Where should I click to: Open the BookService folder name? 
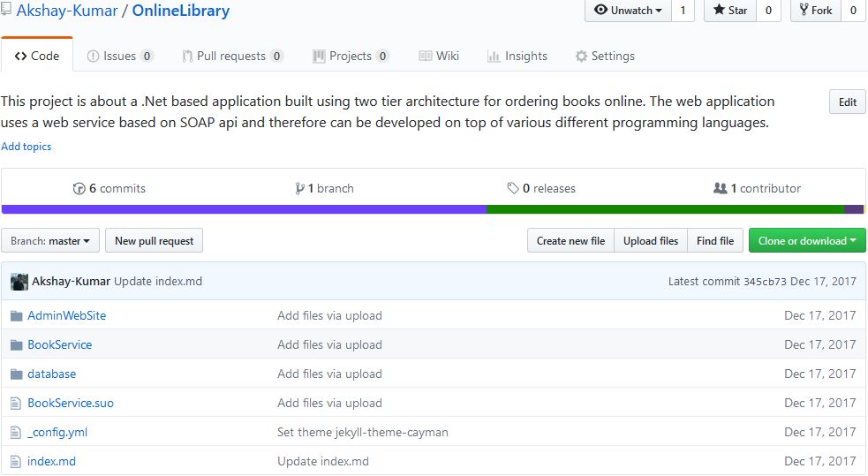coord(60,345)
